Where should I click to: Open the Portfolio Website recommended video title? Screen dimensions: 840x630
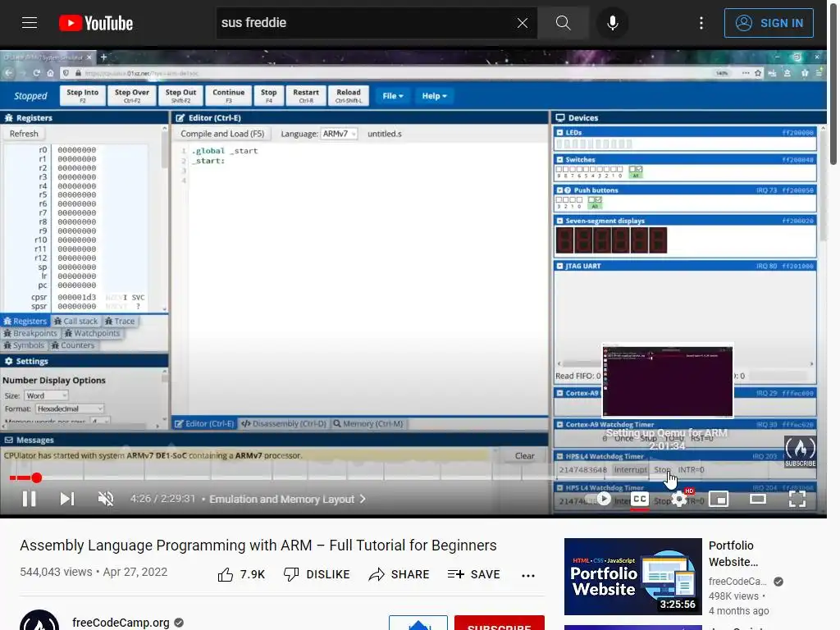(733, 554)
